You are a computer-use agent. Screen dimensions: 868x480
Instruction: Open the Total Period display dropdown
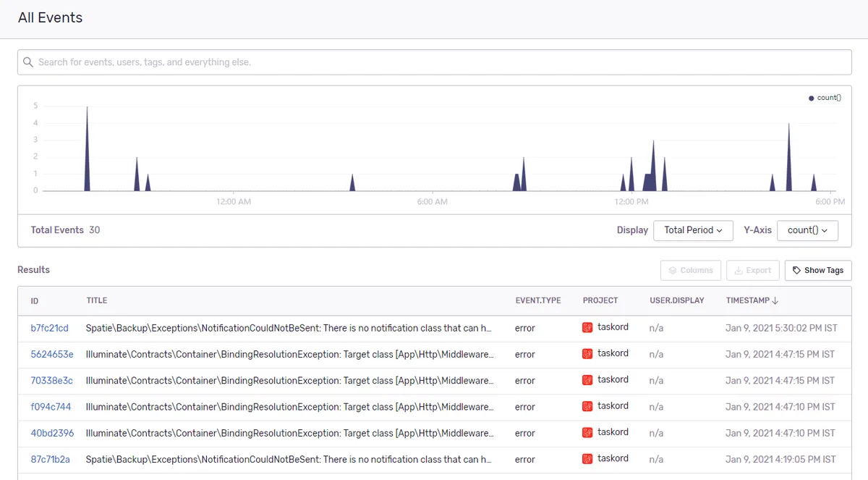click(693, 230)
